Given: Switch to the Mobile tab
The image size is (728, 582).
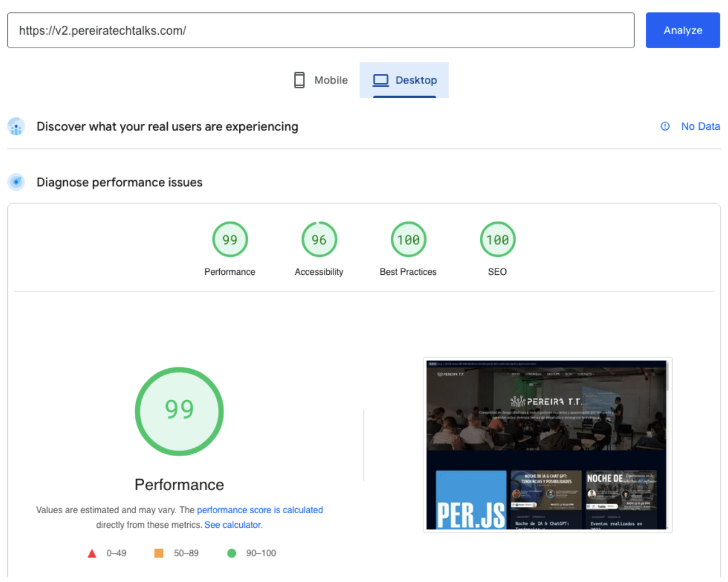Looking at the screenshot, I should [x=320, y=80].
